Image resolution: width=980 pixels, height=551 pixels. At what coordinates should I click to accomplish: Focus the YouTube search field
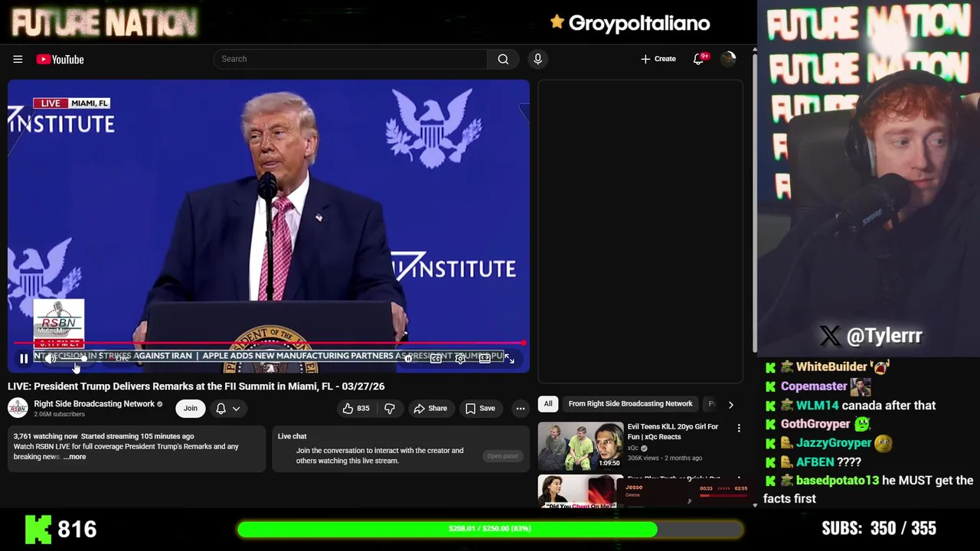(351, 59)
